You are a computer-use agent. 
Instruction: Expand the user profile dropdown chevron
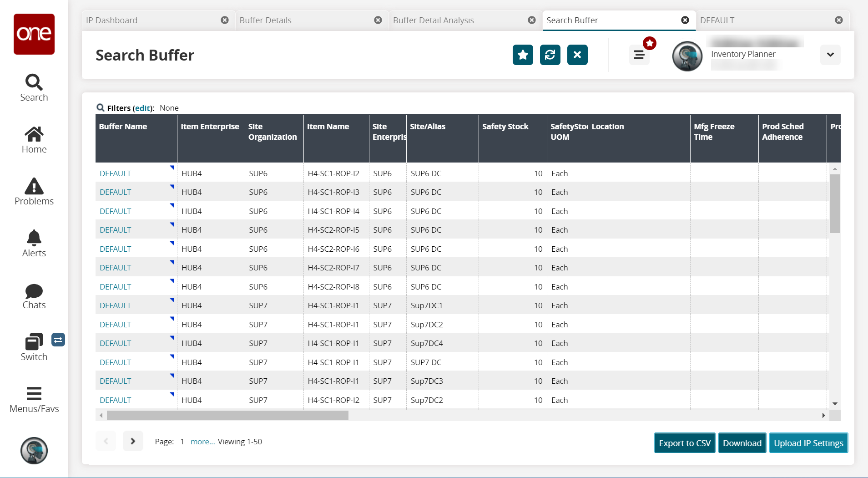[830, 55]
